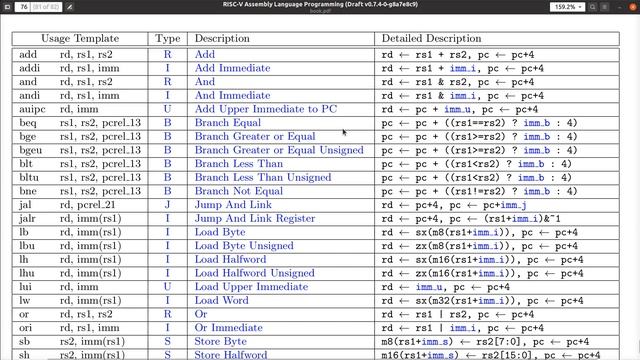
Task: Open the Jump And Link Register link
Action: (x=255, y=218)
